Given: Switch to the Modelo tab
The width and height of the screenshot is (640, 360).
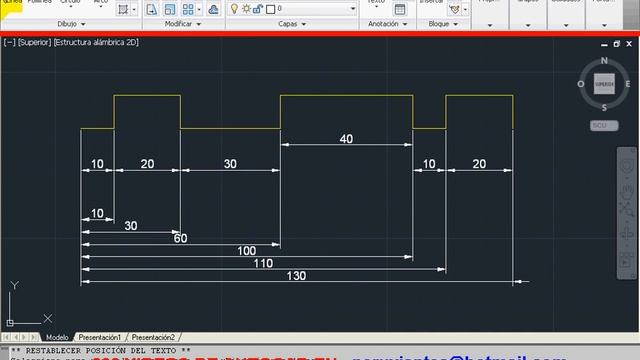Looking at the screenshot, I should click(57, 338).
